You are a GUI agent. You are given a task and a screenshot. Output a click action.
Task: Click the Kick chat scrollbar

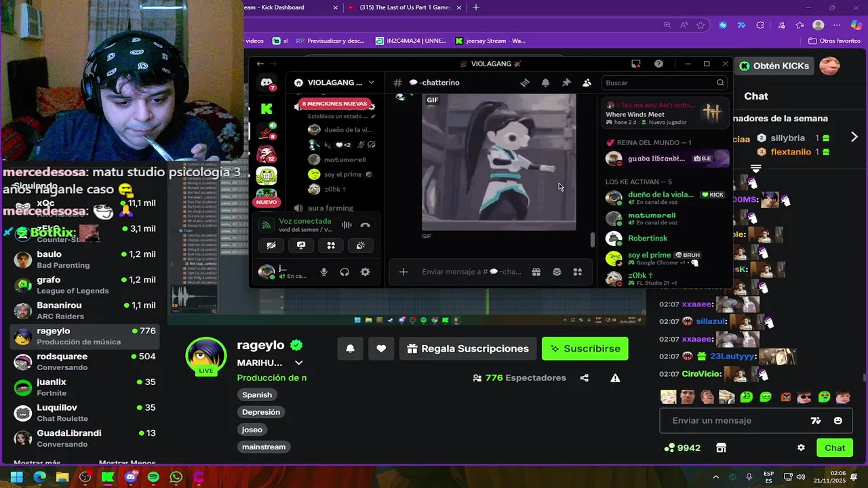864,378
